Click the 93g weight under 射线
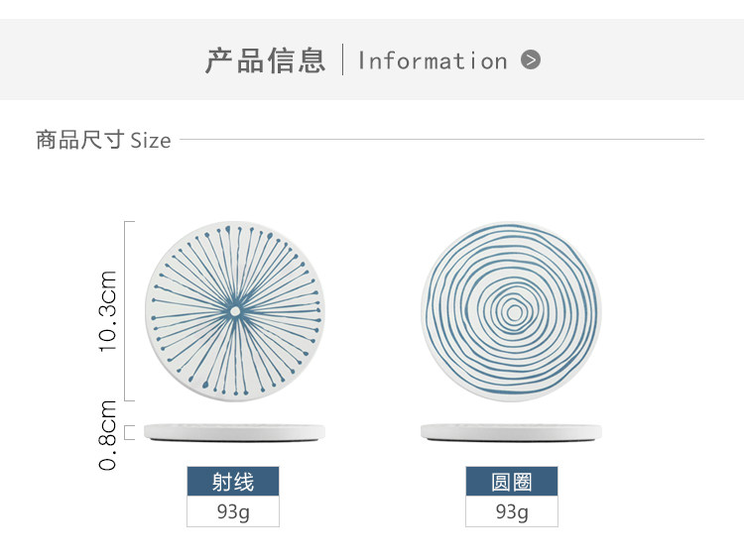This screenshot has height=560, width=744. click(233, 511)
